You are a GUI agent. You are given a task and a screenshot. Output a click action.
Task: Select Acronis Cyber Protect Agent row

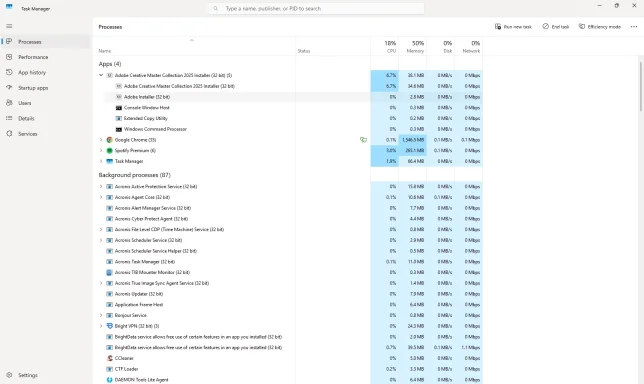[288, 218]
